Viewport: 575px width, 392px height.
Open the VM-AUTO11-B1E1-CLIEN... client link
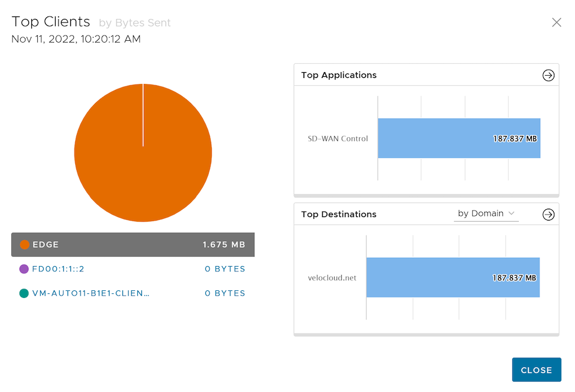91,293
